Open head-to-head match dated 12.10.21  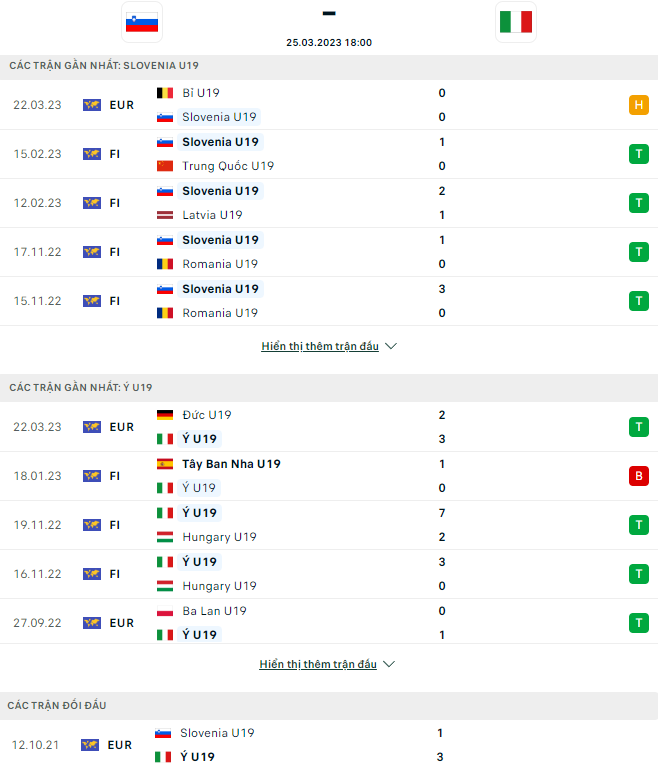click(x=329, y=744)
